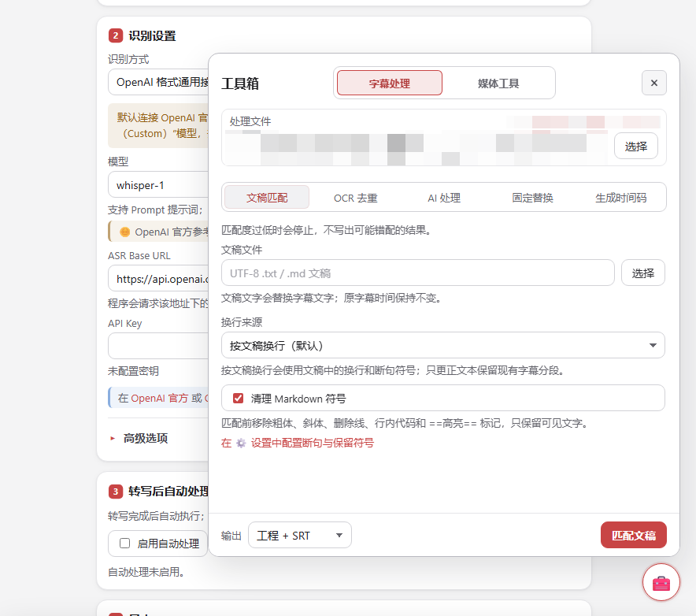Click the 未配置密钥 status text
The width and height of the screenshot is (696, 616).
[133, 371]
